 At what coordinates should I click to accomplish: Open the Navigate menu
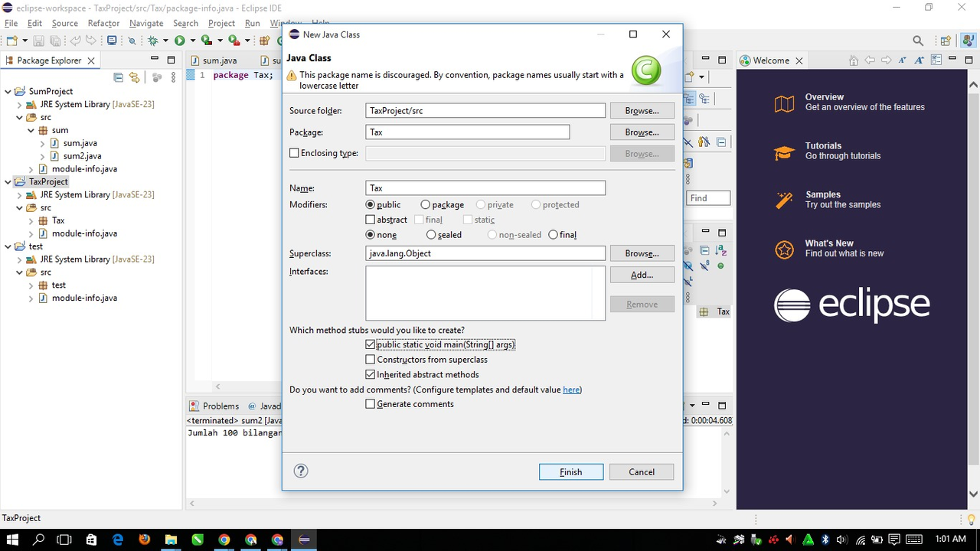click(x=146, y=23)
